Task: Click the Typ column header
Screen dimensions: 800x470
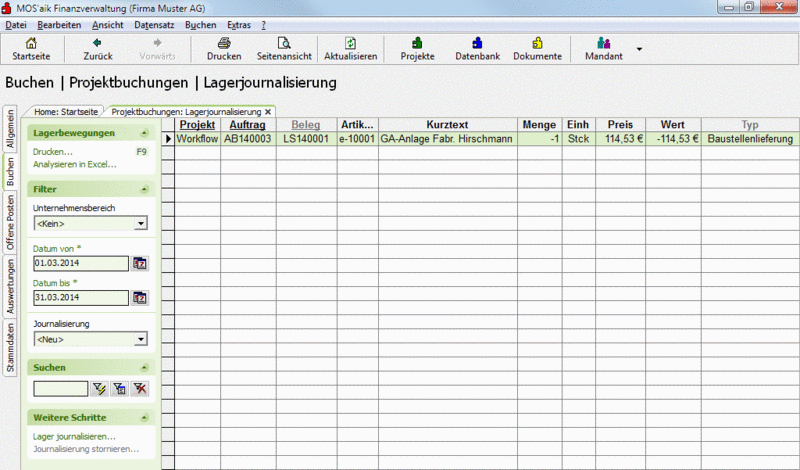Action: point(750,125)
